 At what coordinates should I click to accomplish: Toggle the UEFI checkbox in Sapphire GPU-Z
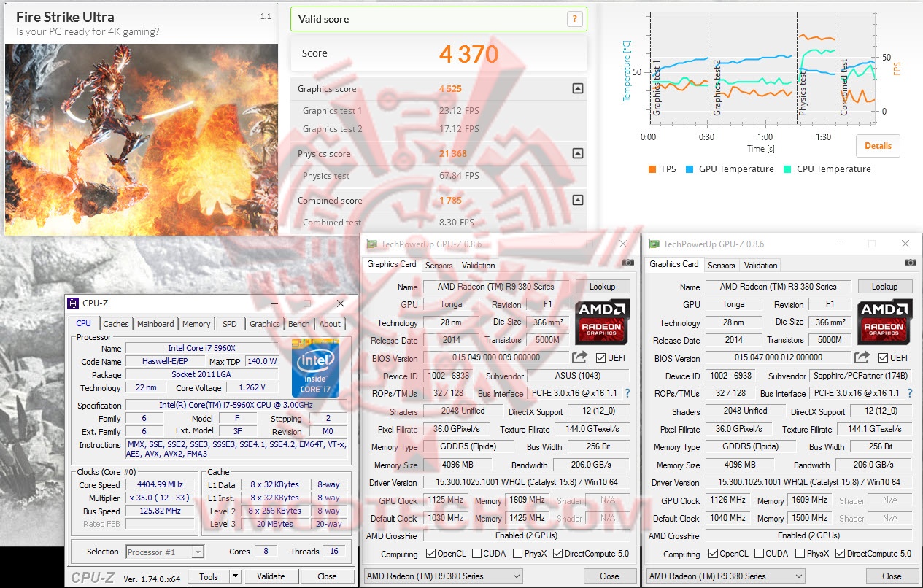coord(884,357)
